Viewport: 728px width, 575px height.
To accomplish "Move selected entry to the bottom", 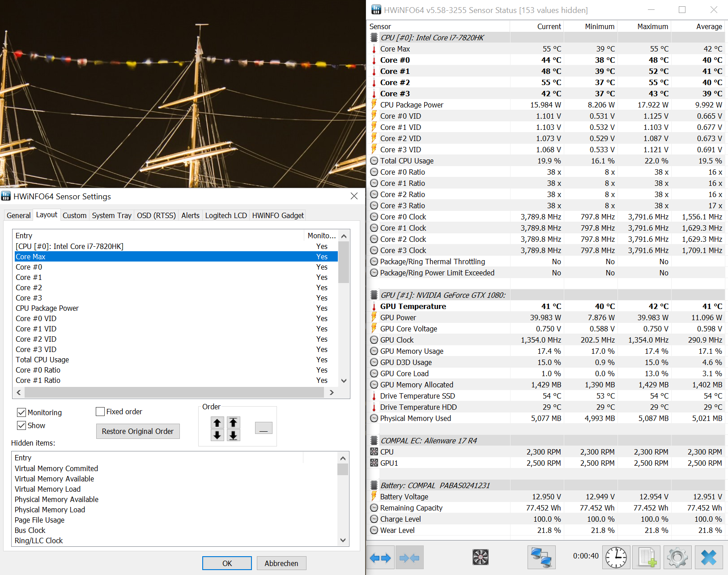I will pyautogui.click(x=233, y=435).
